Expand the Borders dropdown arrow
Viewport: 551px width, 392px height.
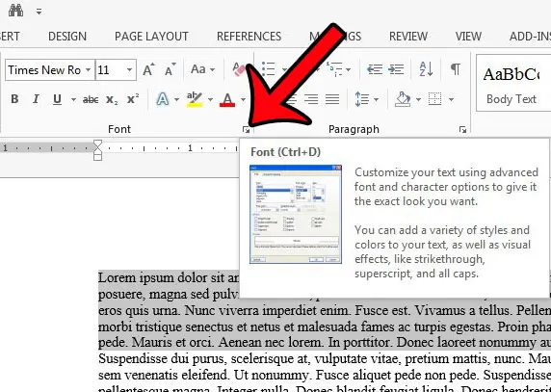(451, 100)
